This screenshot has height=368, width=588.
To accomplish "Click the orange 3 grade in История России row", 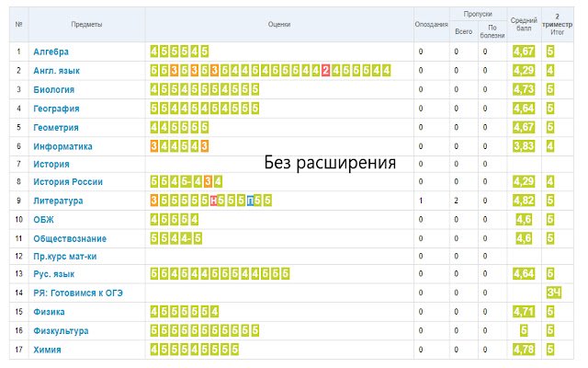I will pos(208,182).
